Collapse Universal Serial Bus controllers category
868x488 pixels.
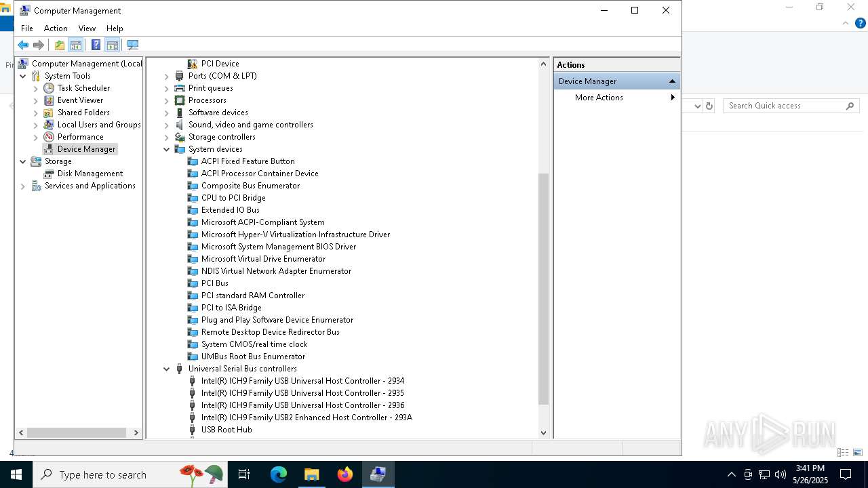167,369
